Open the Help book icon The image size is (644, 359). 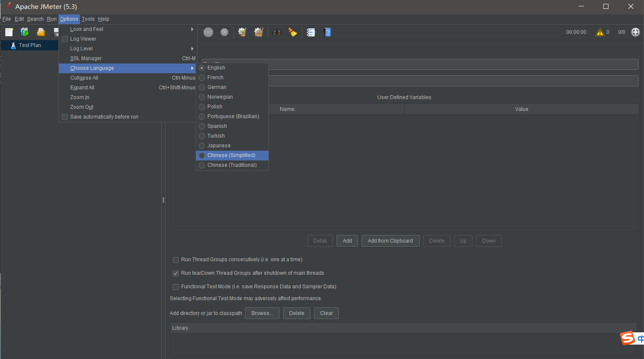[327, 32]
